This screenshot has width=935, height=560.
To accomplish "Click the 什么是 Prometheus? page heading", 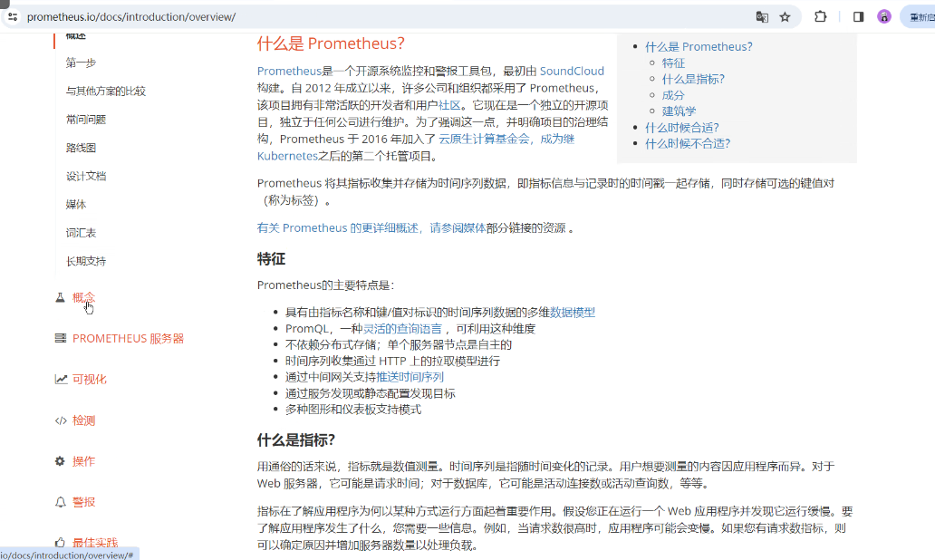I will coord(331,43).
